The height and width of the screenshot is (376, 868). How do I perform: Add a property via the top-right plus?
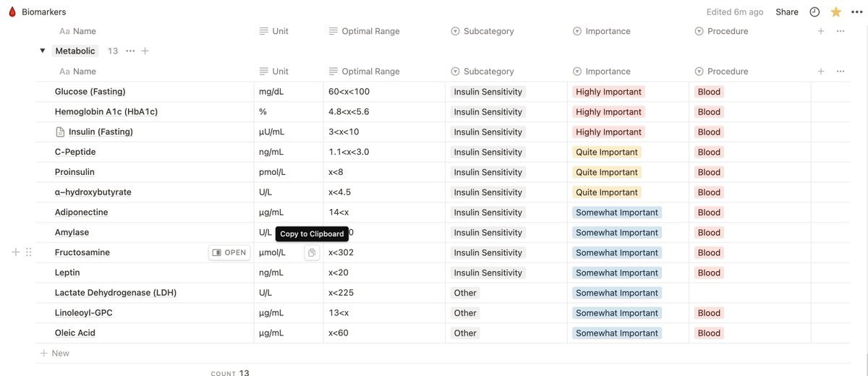(820, 31)
